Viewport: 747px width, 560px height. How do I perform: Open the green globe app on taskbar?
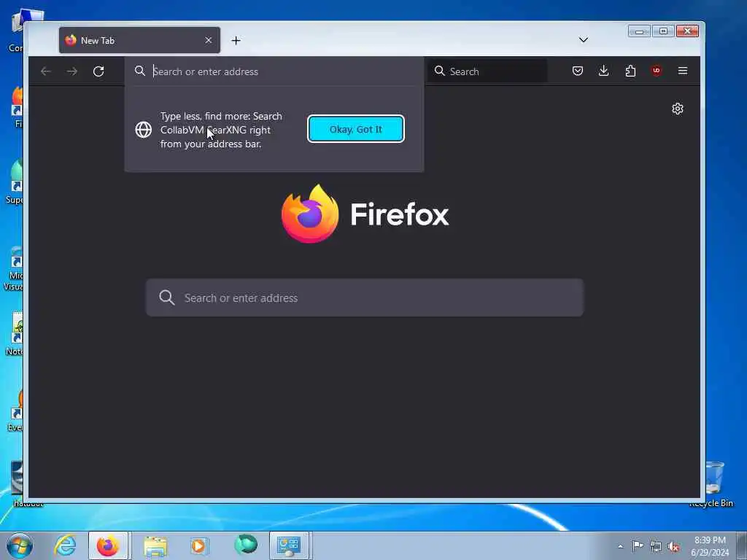pyautogui.click(x=246, y=545)
